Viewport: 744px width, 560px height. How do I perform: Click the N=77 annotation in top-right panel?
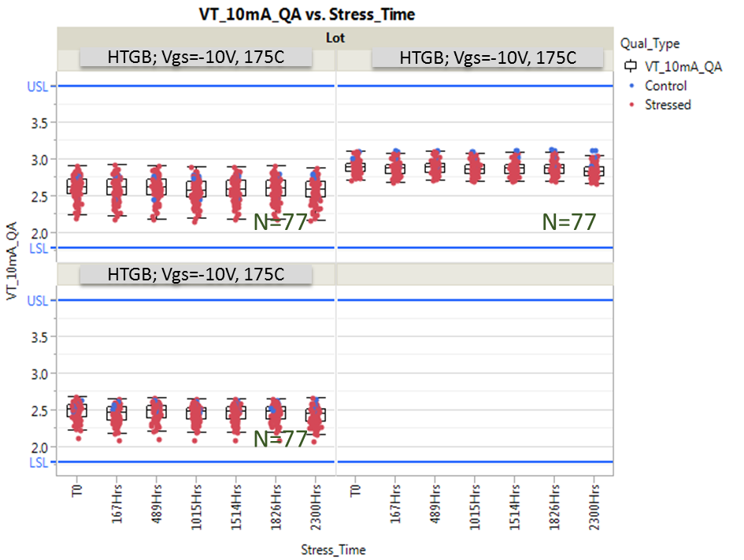tap(569, 222)
